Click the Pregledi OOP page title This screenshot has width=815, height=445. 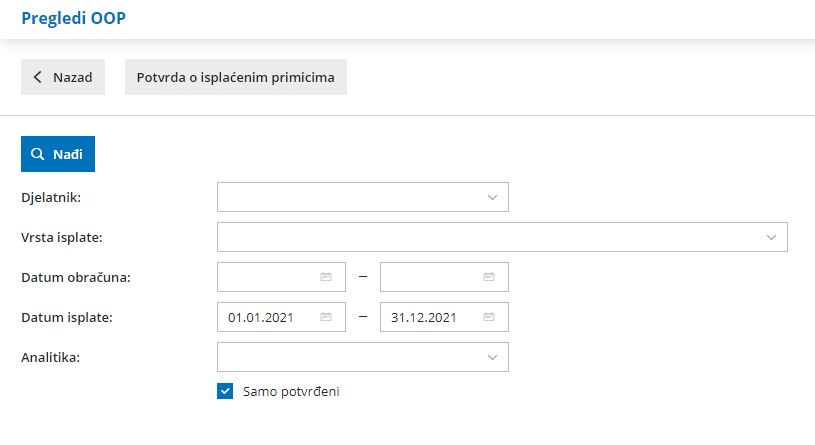click(74, 18)
